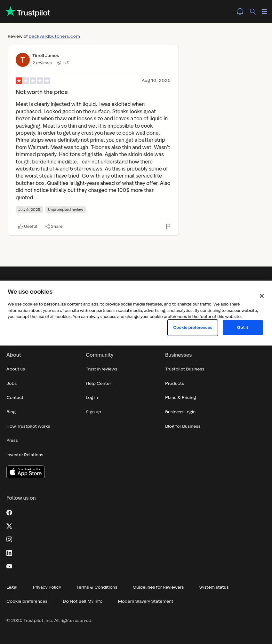Open Tirrell James profile name
The width and height of the screenshot is (272, 644).
pyautogui.click(x=45, y=56)
